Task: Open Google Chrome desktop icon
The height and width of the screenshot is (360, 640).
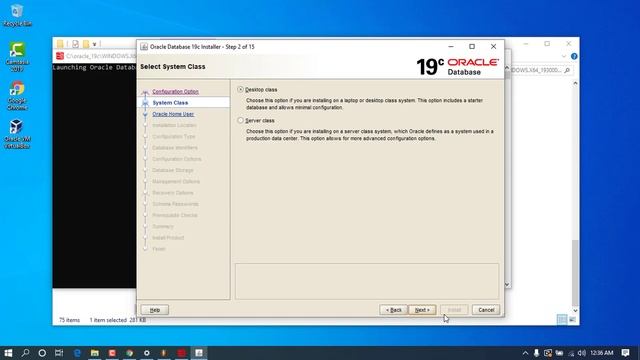Action: pos(17,96)
